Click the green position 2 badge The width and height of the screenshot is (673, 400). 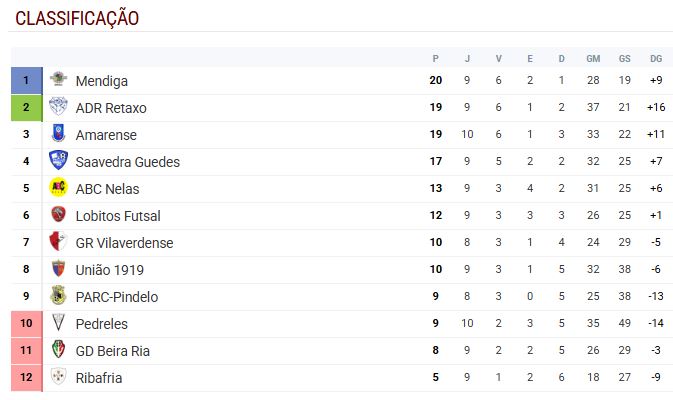click(x=26, y=107)
